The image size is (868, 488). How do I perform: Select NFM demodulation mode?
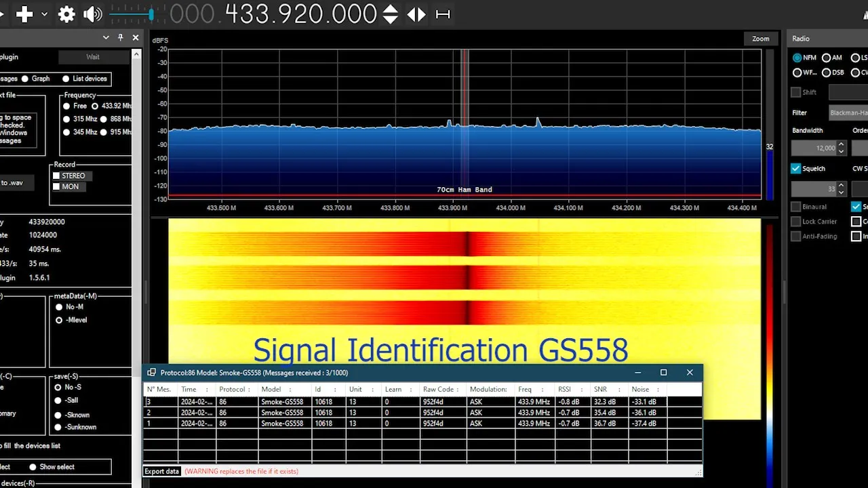(x=797, y=58)
